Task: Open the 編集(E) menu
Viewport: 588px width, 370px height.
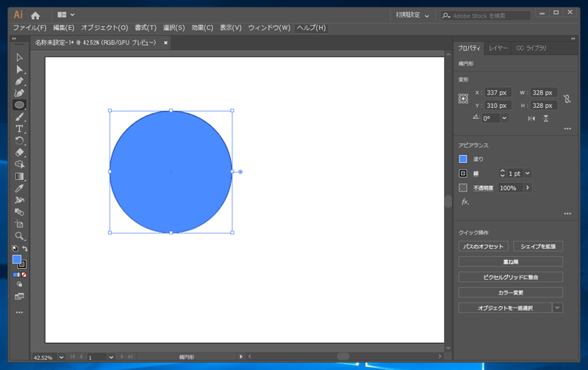Action: (63, 28)
